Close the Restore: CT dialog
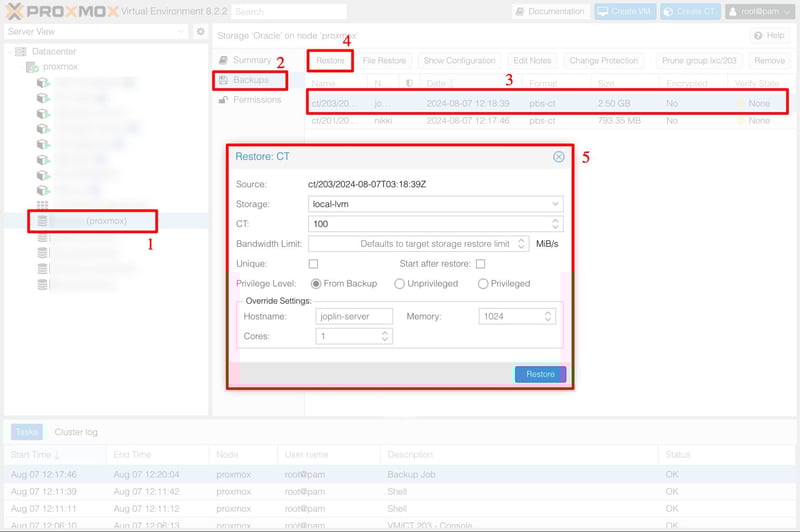This screenshot has width=800, height=532. pyautogui.click(x=558, y=157)
